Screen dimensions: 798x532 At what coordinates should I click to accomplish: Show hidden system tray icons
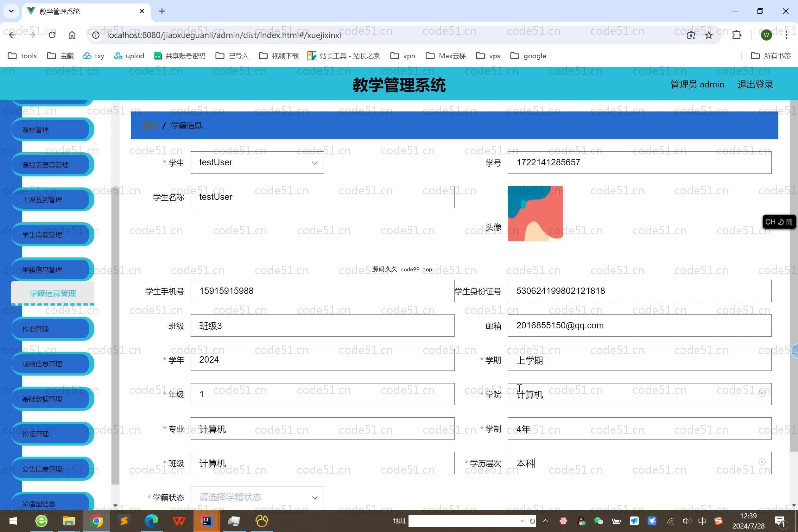coord(545,521)
